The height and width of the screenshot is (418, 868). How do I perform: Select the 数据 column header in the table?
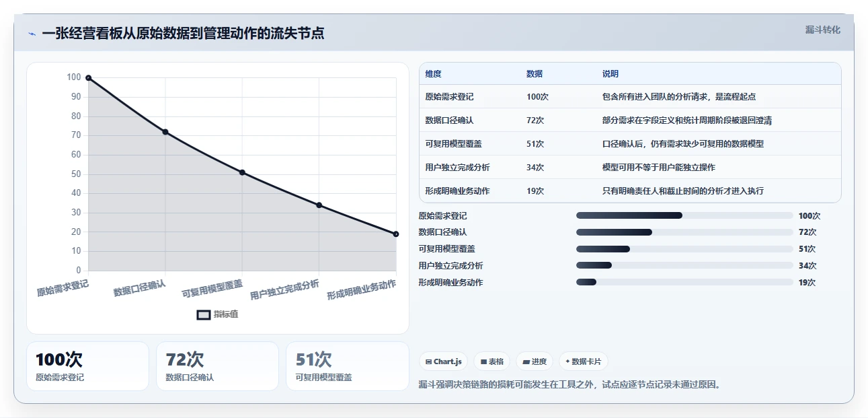click(535, 74)
